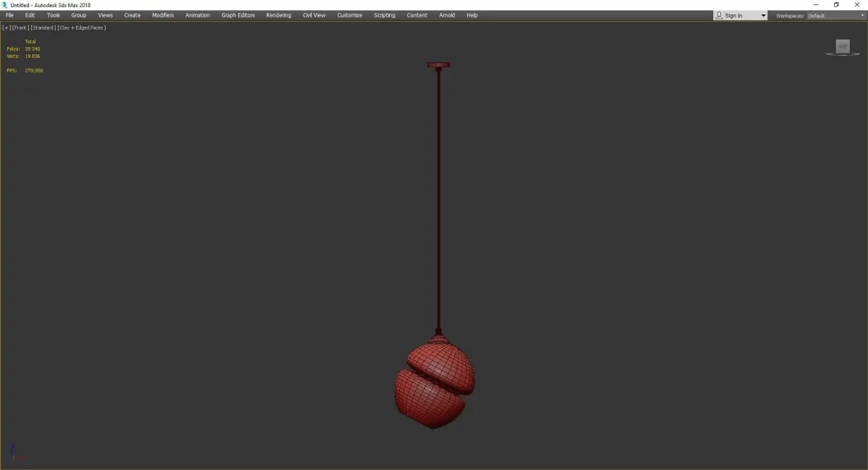868x470 pixels.
Task: Click the Polys count 39 340
Action: (33, 48)
